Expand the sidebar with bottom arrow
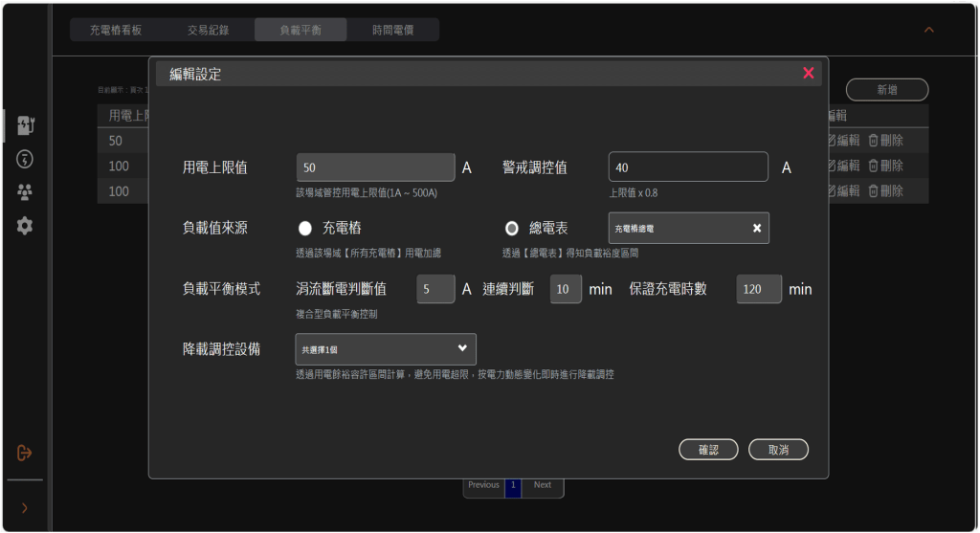 (x=24, y=508)
